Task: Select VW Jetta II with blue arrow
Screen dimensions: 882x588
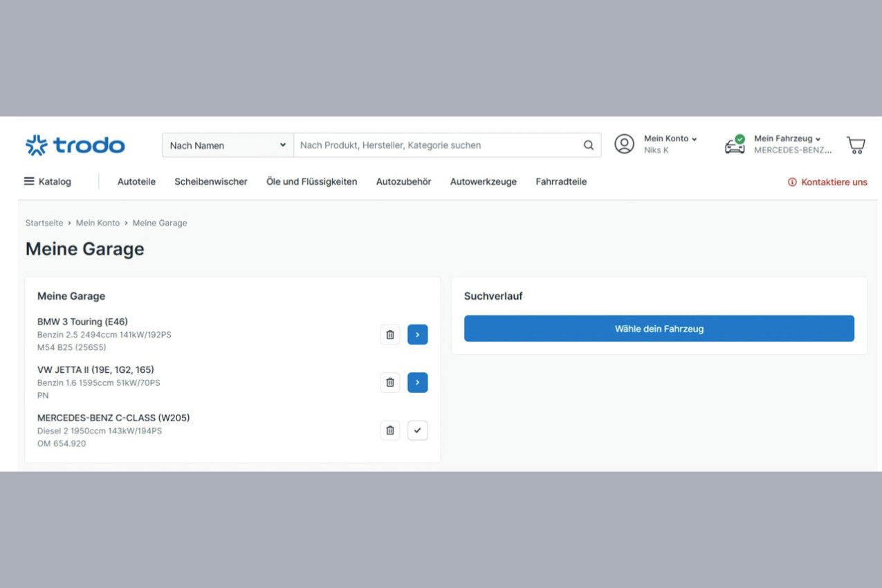Action: [417, 383]
